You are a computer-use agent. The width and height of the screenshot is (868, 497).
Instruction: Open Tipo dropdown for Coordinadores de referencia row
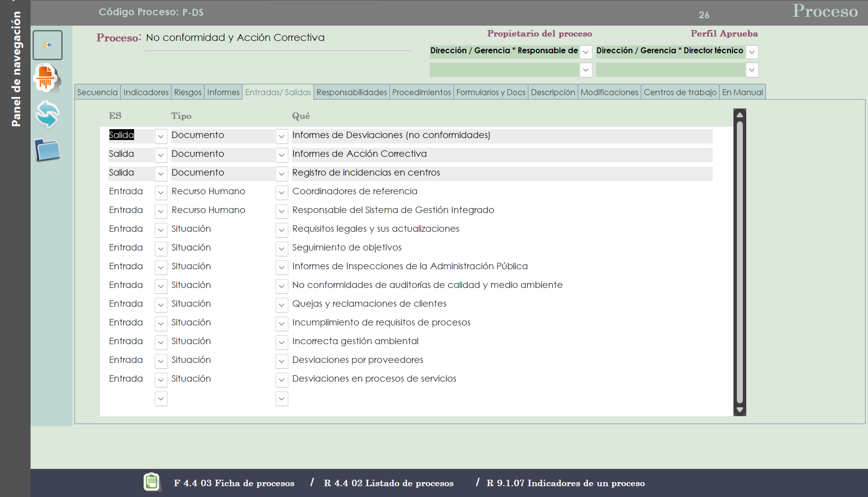pyautogui.click(x=281, y=192)
